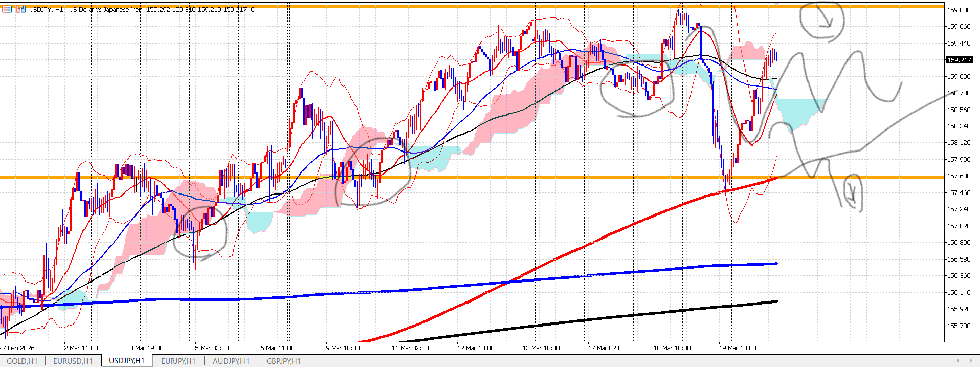Select the USDJPY,H1 chart tab
This screenshot has width=980, height=367.
127,361
